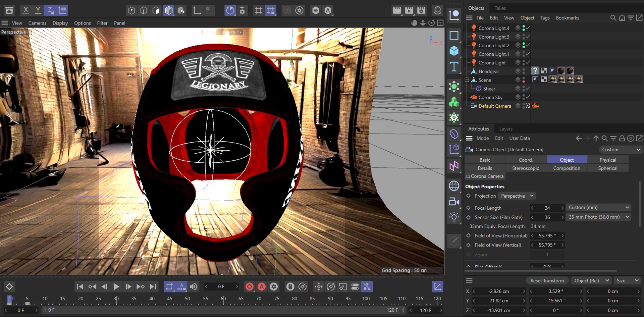
Task: Click the search icon in Objects manager
Action: click(613, 18)
